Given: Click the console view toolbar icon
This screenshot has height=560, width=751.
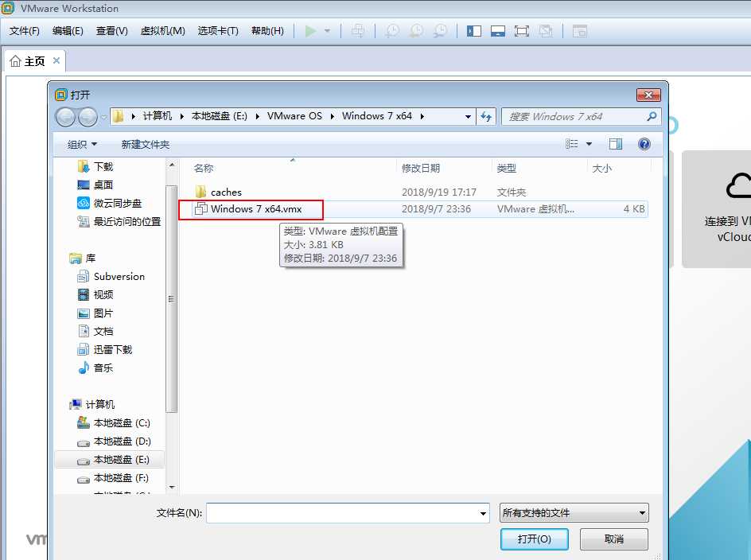Looking at the screenshot, I should coord(579,31).
